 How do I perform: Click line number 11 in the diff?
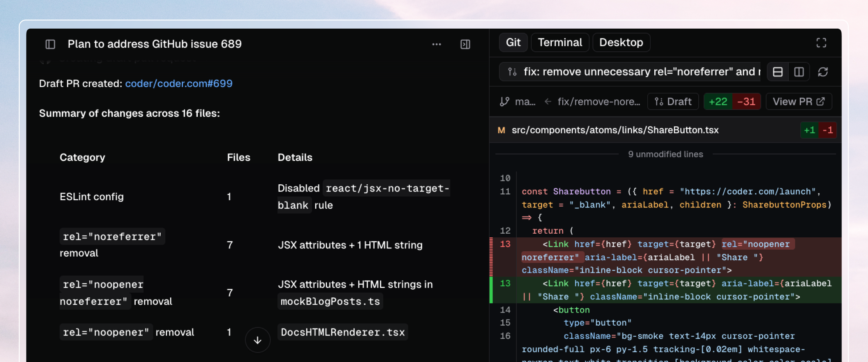505,191
